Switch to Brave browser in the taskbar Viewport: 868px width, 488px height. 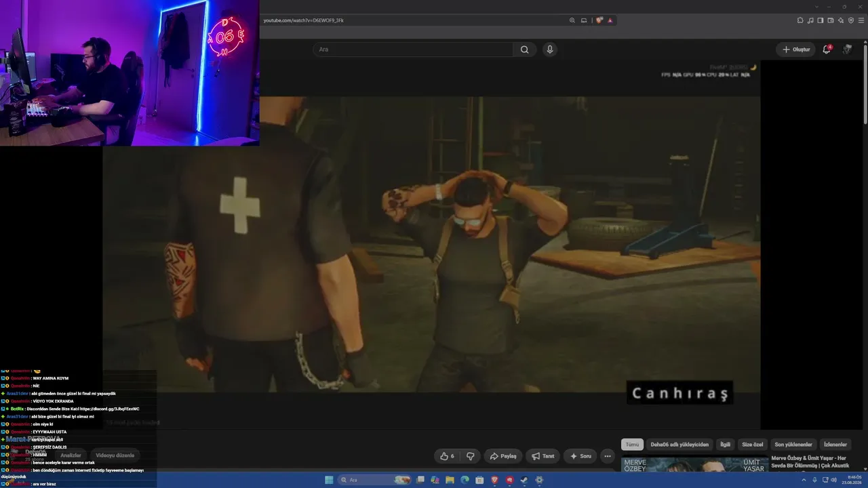(494, 480)
